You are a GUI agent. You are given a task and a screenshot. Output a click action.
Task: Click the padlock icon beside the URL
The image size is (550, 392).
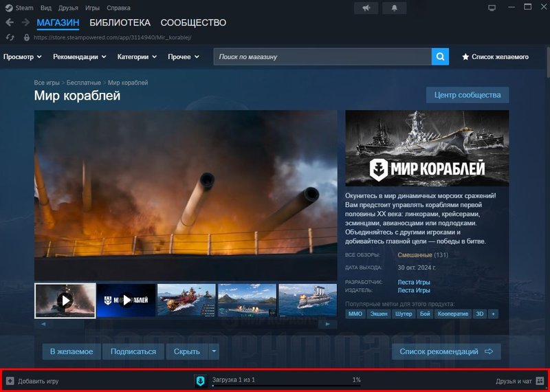click(27, 37)
